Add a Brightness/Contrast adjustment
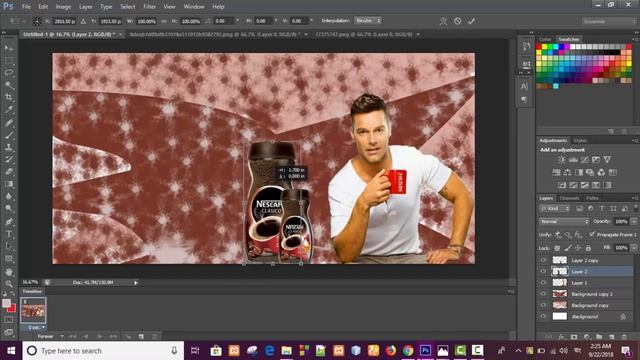This screenshot has height=360, width=640. 562,160
